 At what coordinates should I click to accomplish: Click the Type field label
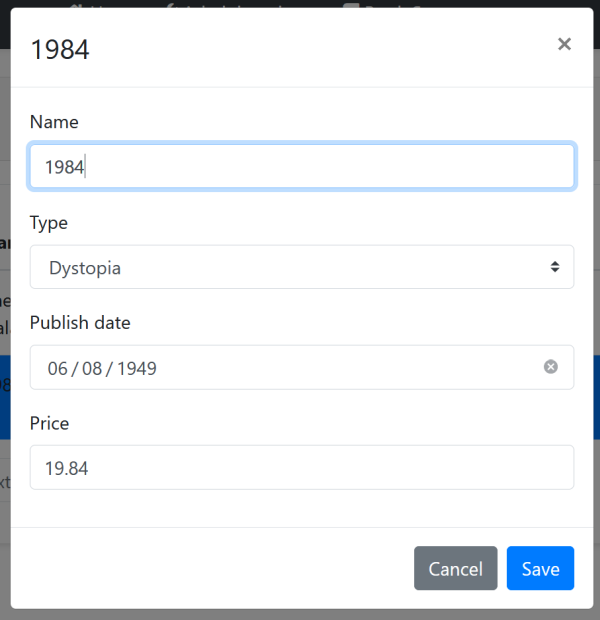pos(49,222)
